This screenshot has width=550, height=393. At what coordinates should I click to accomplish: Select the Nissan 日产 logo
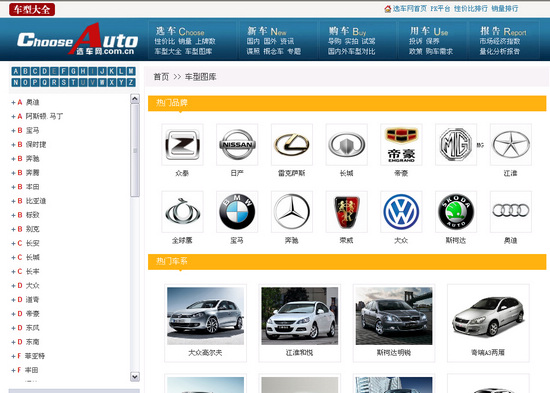tap(237, 145)
